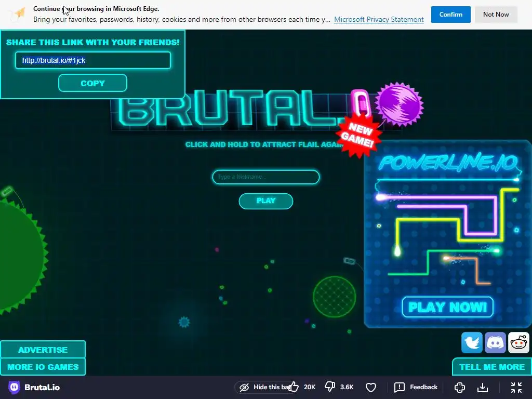Screen dimensions: 532x399
Task: Open MORE IO GAMES
Action: 43,367
